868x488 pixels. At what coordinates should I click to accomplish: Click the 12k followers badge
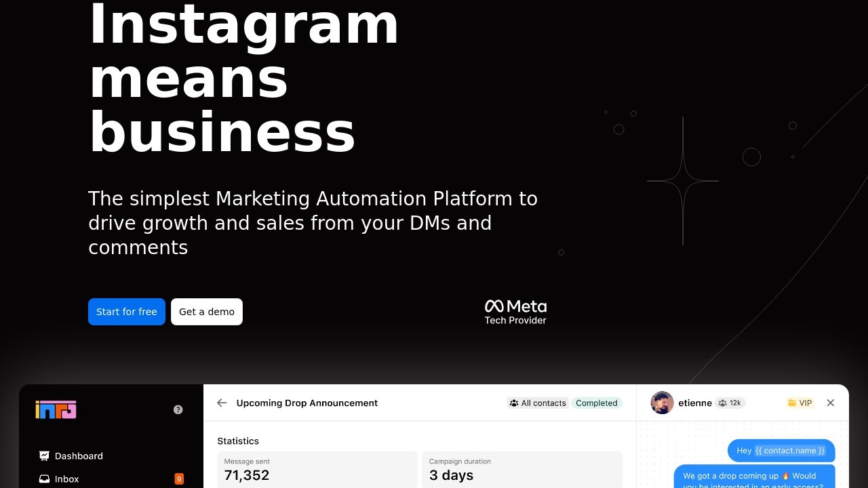coord(730,403)
